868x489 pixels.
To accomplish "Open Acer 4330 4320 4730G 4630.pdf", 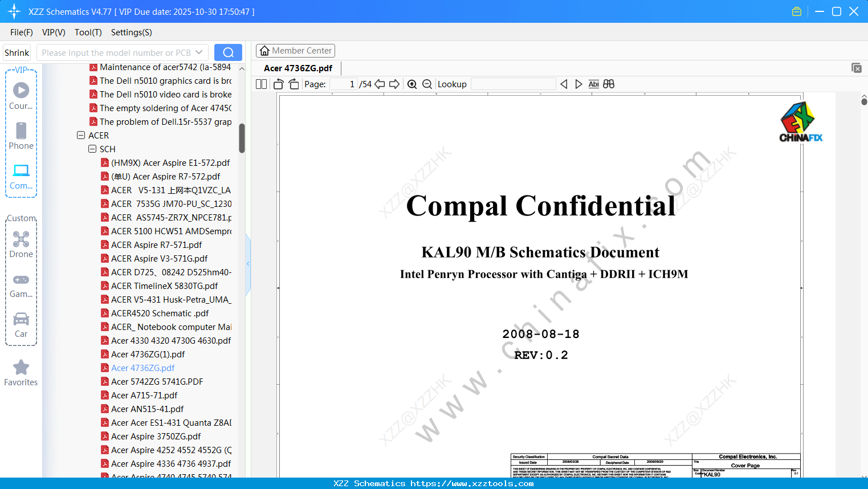I will pos(166,341).
